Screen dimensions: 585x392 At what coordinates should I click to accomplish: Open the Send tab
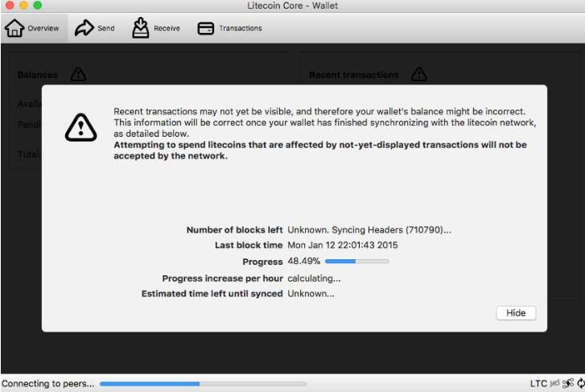[x=95, y=28]
